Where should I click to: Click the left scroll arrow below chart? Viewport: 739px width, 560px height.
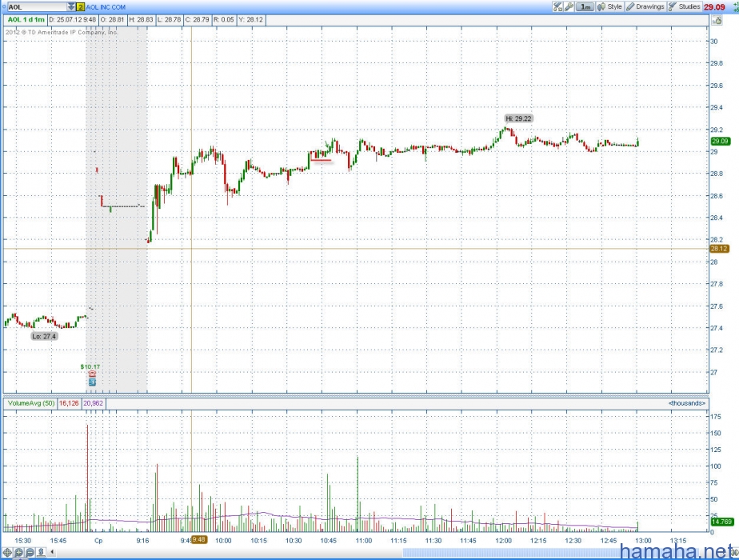click(52, 552)
